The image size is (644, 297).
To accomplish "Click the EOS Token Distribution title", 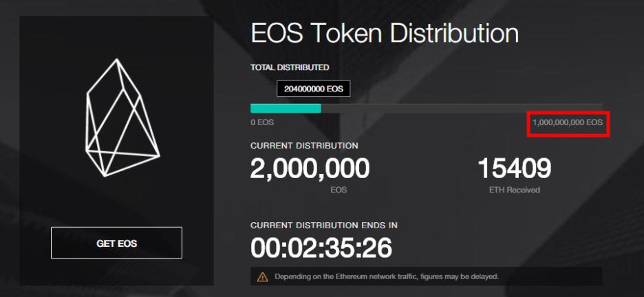I will [384, 33].
